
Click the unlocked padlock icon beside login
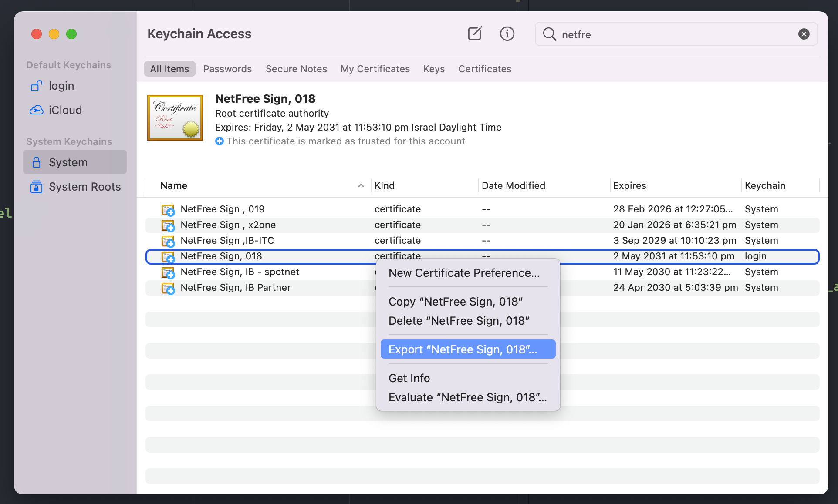point(37,86)
